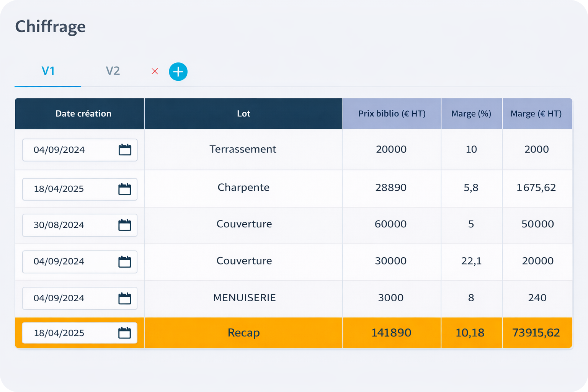Open calendar on the second Couverture row
The image size is (588, 392).
[125, 262]
